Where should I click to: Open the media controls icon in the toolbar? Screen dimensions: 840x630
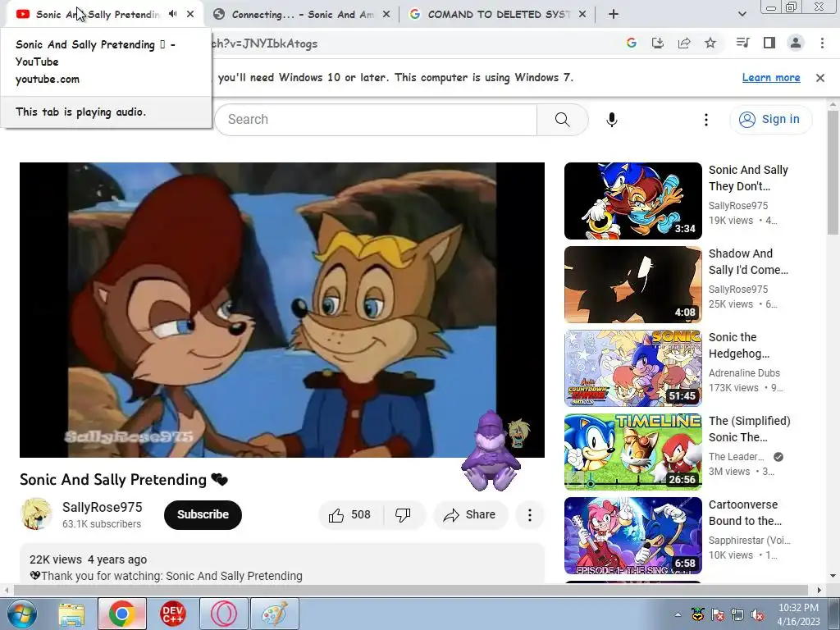pyautogui.click(x=743, y=43)
